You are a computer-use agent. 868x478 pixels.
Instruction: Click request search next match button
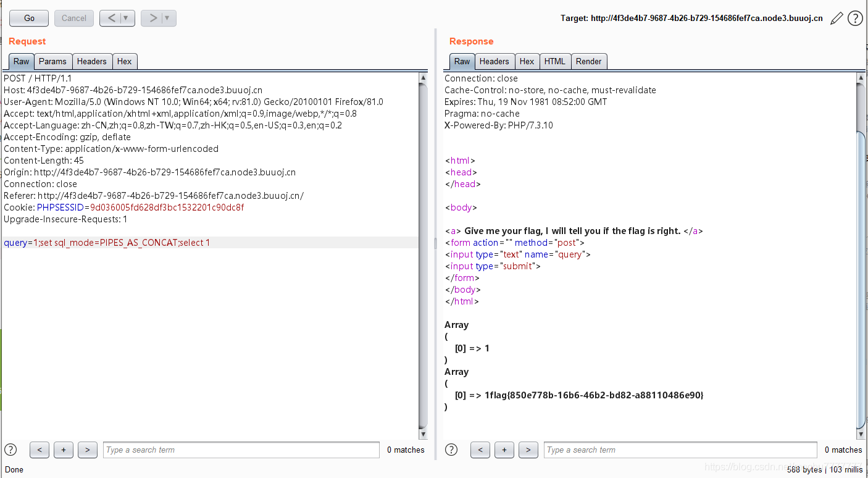88,450
